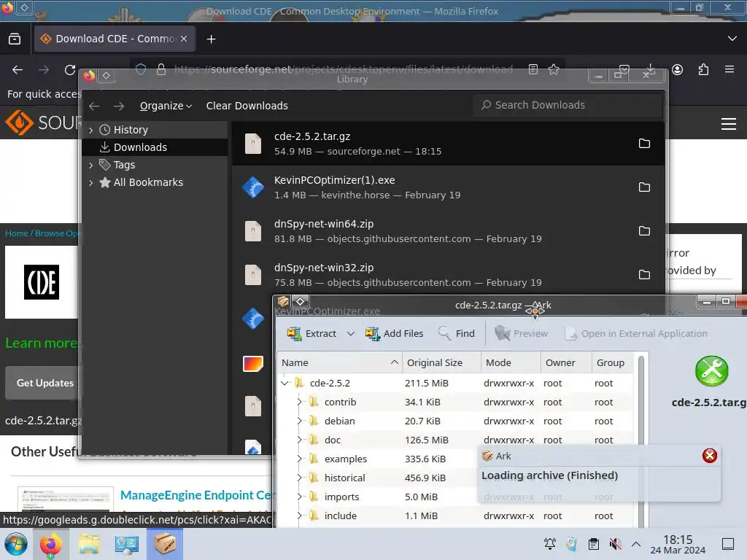The height and width of the screenshot is (560, 747).
Task: Click Owner column header in Ark
Action: tap(566, 363)
